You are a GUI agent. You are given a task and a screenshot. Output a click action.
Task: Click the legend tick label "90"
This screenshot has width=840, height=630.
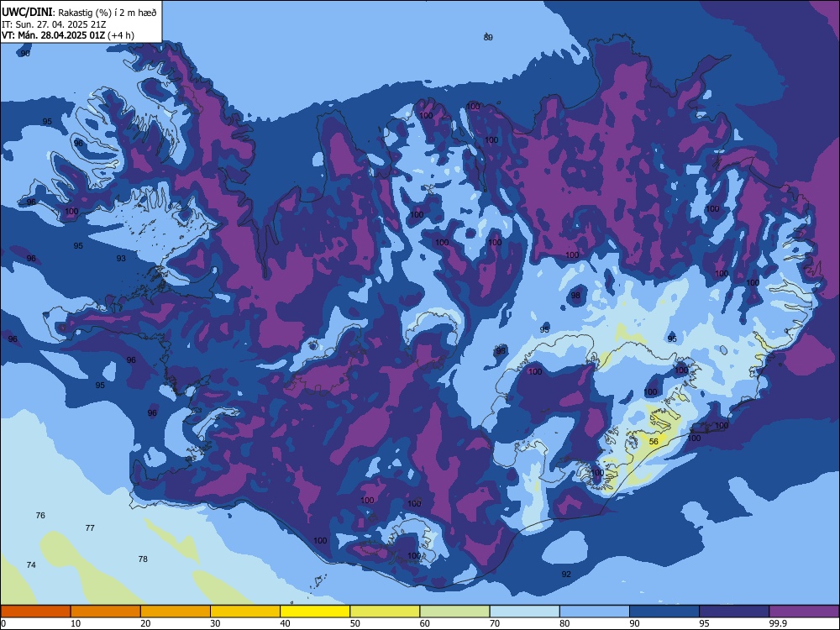click(634, 623)
